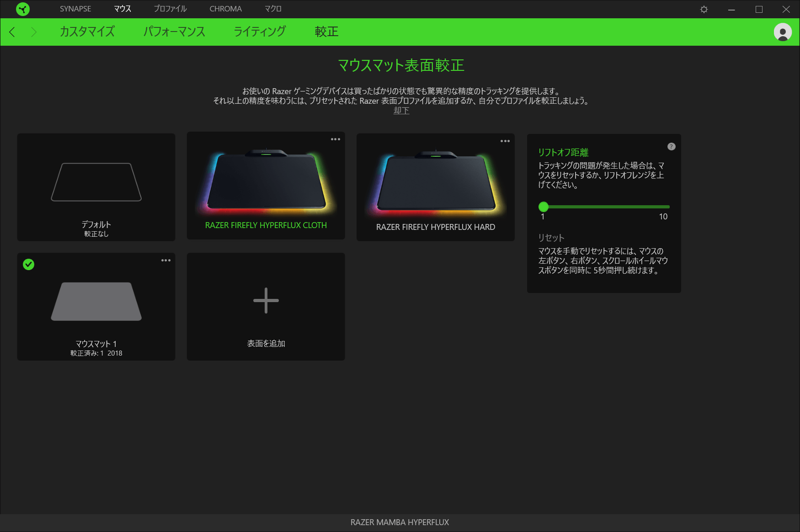This screenshot has width=800, height=532.
Task: Open the パフォーマンス section
Action: point(175,32)
